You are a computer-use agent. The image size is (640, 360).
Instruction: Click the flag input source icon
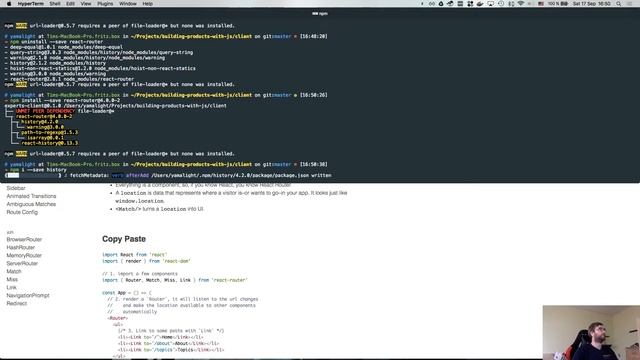(541, 4)
